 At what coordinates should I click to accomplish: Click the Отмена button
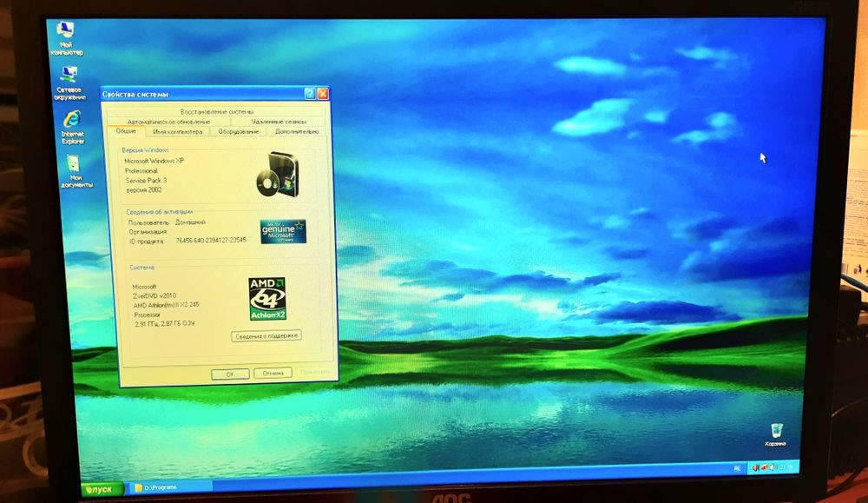tap(273, 374)
